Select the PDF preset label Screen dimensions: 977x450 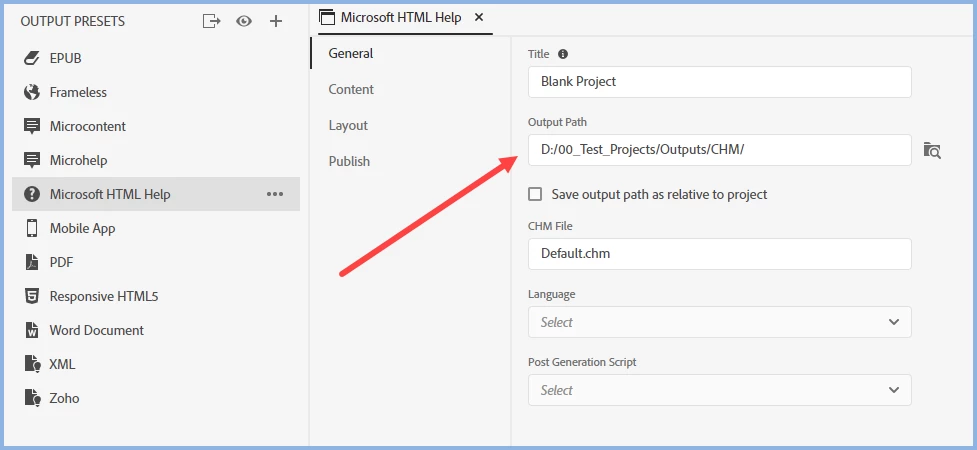(61, 262)
